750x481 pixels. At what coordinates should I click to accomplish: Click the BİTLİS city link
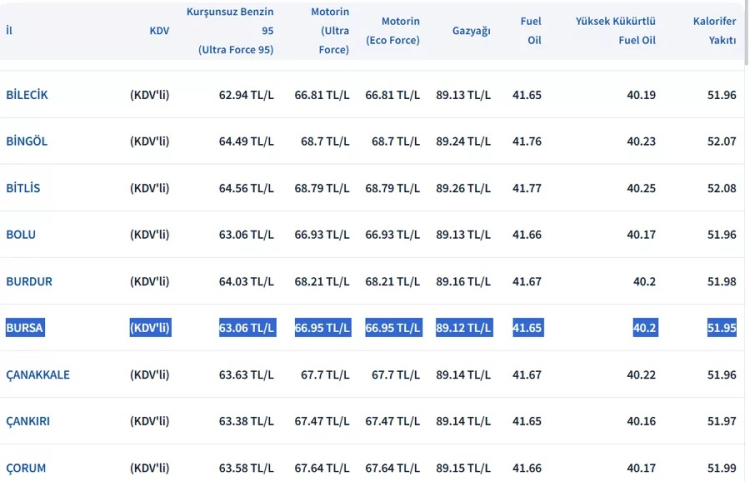point(23,188)
